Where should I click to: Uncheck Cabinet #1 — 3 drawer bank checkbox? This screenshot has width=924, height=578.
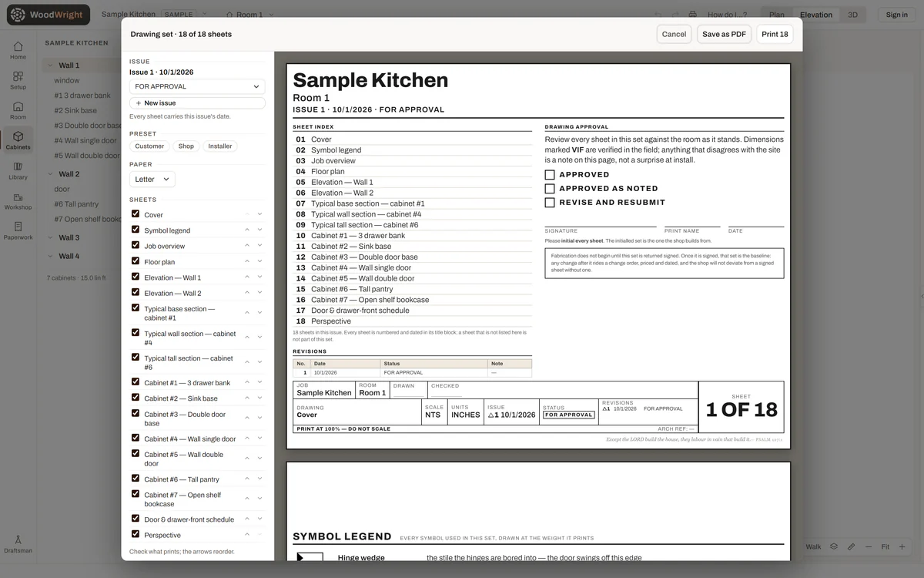click(136, 382)
